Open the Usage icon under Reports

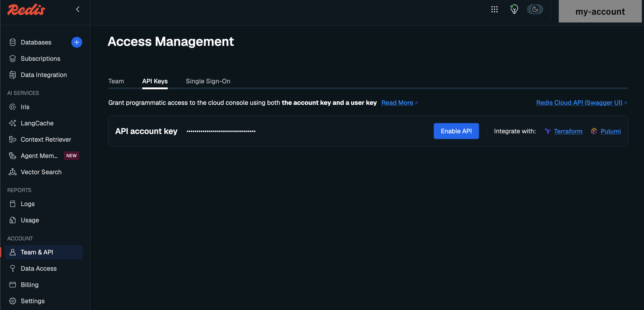pyautogui.click(x=12, y=220)
